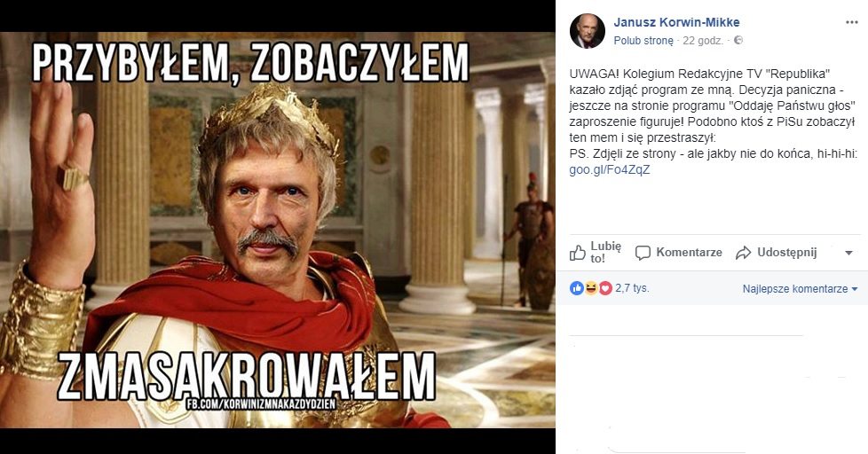
Task: Open the goo.gl/Fo4ZqZ link
Action: point(610,169)
